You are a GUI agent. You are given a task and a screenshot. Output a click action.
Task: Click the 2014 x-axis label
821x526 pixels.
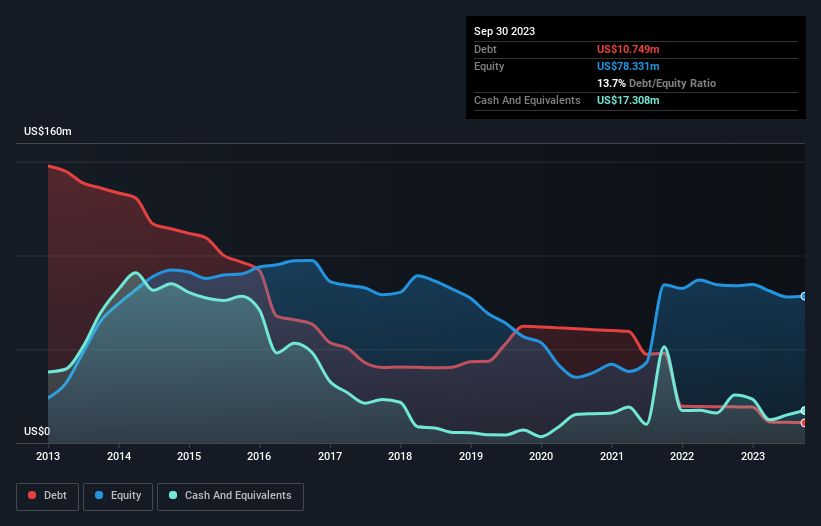119,456
